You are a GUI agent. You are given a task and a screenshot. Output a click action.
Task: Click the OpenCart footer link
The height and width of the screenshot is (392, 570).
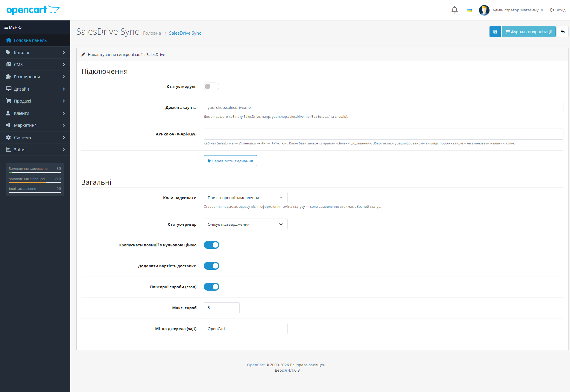256,365
